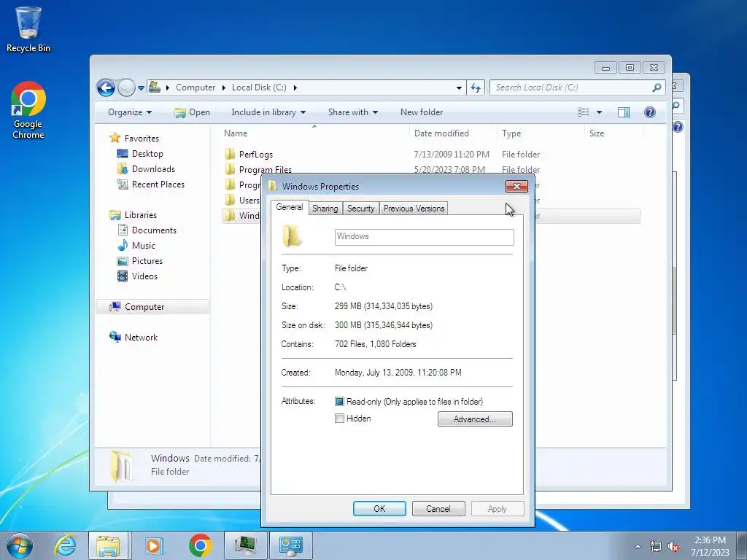747x560 pixels.
Task: Click the Explorer forward arrow button
Action: click(x=126, y=87)
